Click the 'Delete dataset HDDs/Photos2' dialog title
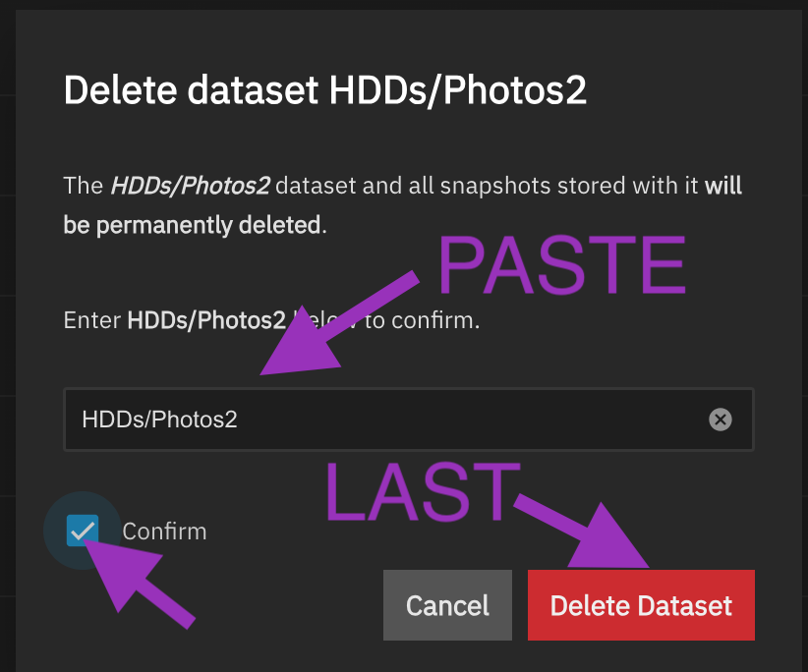The width and height of the screenshot is (808, 672). (324, 90)
